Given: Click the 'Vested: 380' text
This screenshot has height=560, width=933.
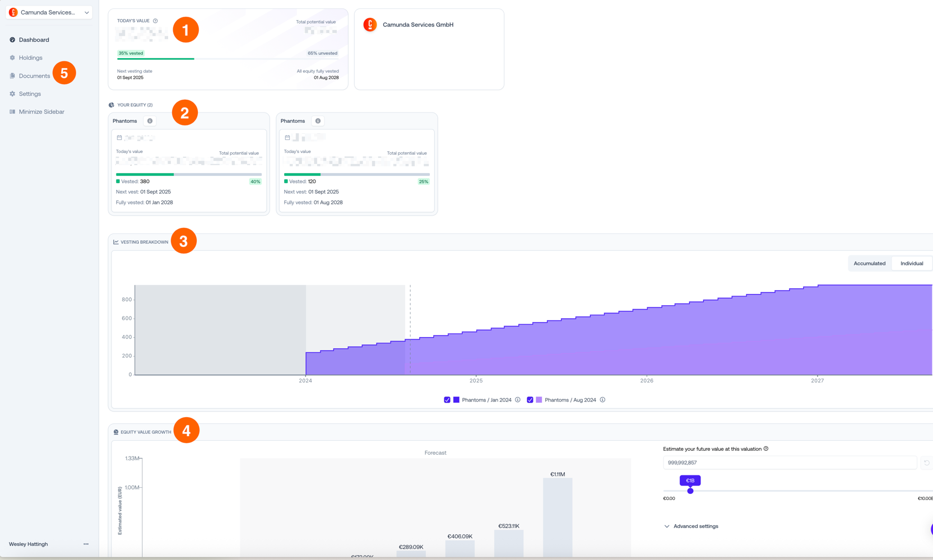Looking at the screenshot, I should point(135,181).
